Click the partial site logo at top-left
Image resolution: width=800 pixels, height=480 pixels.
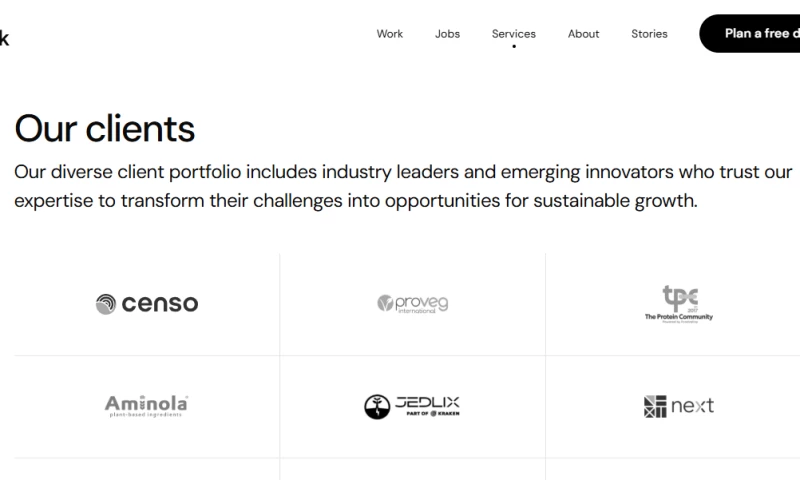click(4, 38)
